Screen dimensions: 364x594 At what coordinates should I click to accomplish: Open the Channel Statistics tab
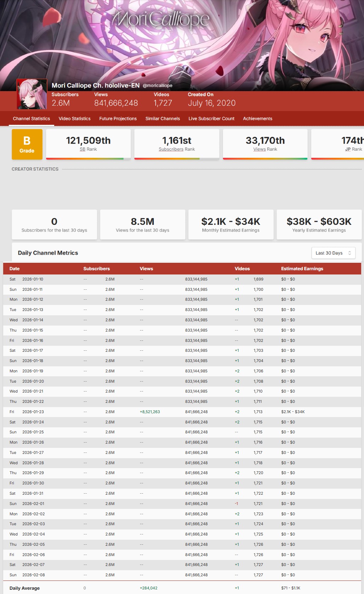point(32,118)
